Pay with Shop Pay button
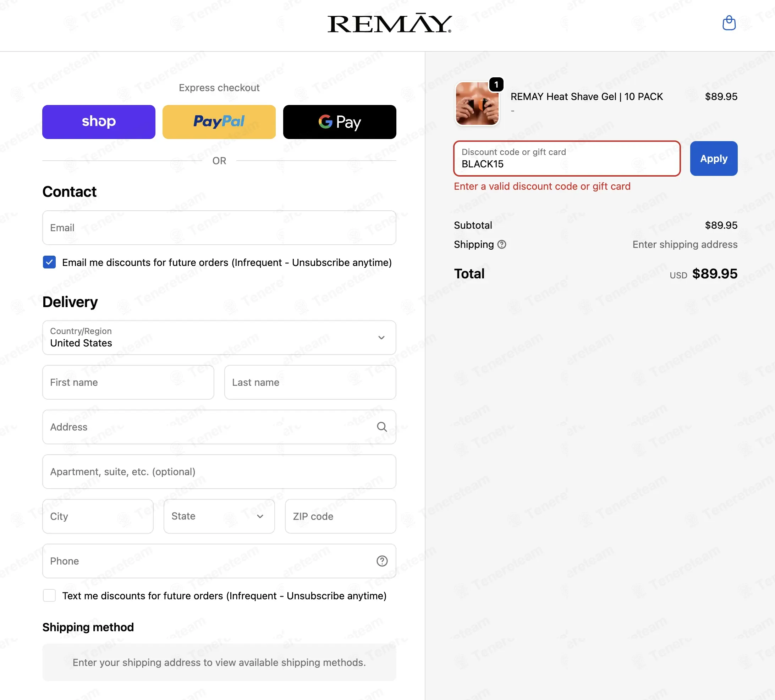The height and width of the screenshot is (700, 775). tap(99, 122)
